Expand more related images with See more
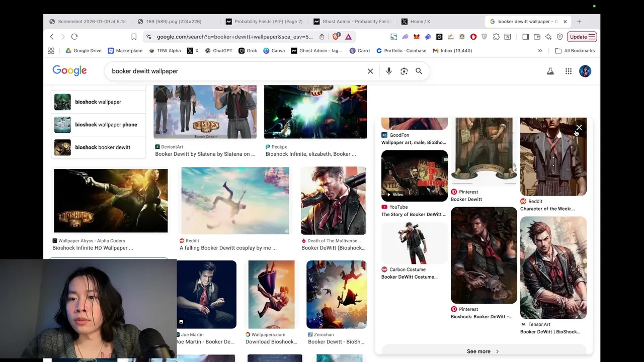This screenshot has height=362, width=644. [x=484, y=351]
